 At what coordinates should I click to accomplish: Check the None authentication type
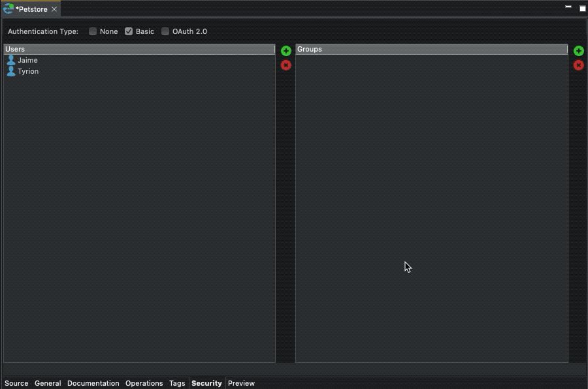click(x=93, y=31)
